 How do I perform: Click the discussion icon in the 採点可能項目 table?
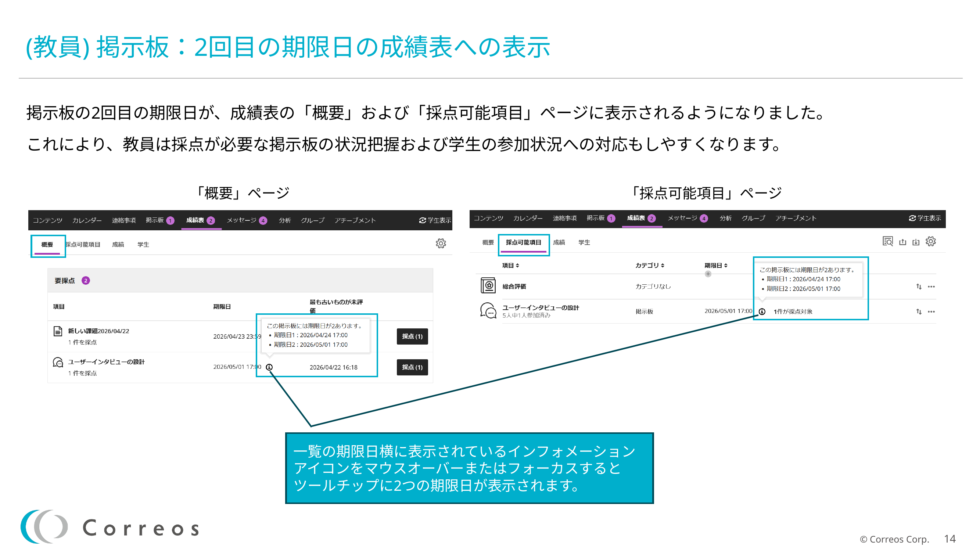[488, 311]
